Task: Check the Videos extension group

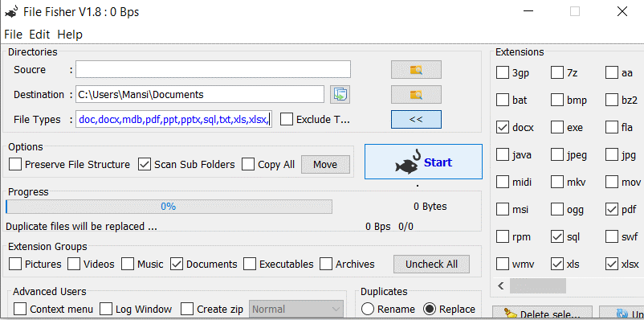Action: tap(74, 264)
